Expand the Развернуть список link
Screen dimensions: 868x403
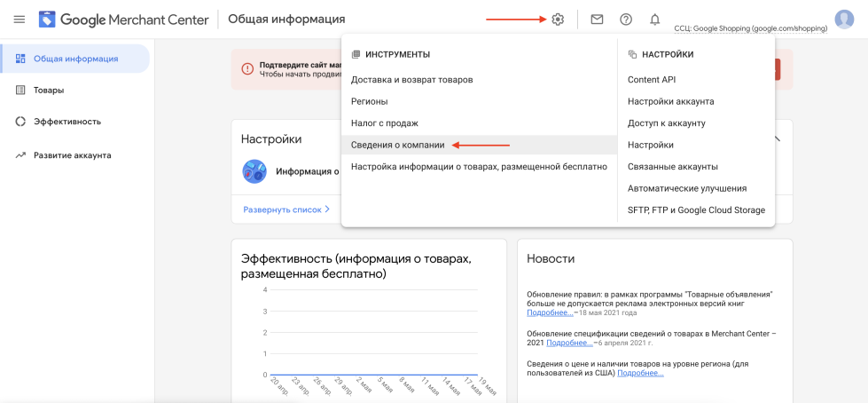(x=286, y=209)
